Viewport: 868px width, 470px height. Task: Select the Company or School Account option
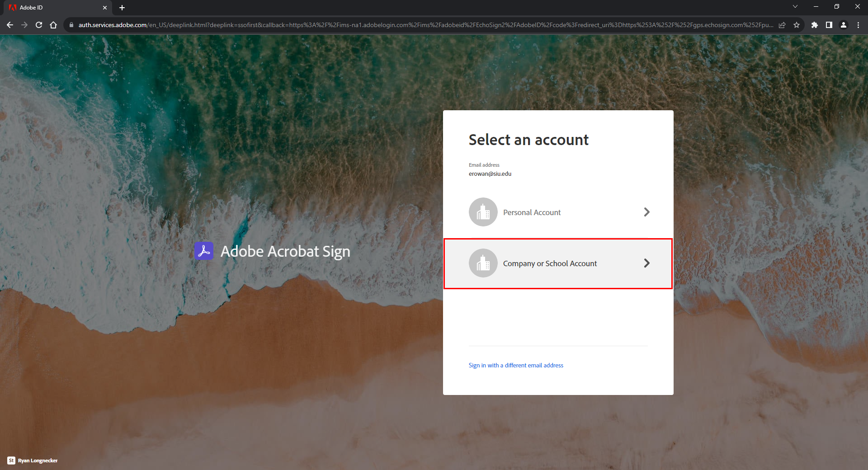click(550, 263)
